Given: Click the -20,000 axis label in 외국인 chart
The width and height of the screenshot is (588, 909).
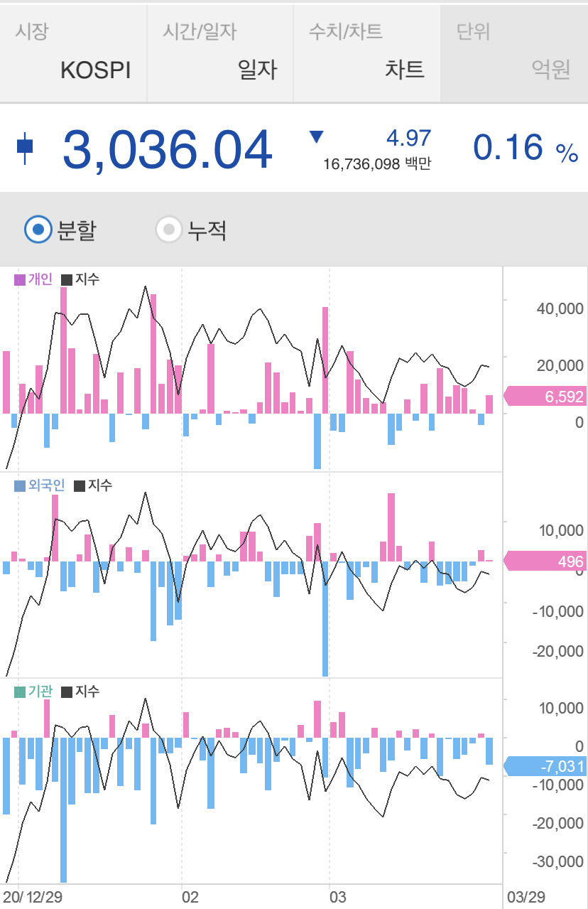Looking at the screenshot, I should pyautogui.click(x=557, y=652).
